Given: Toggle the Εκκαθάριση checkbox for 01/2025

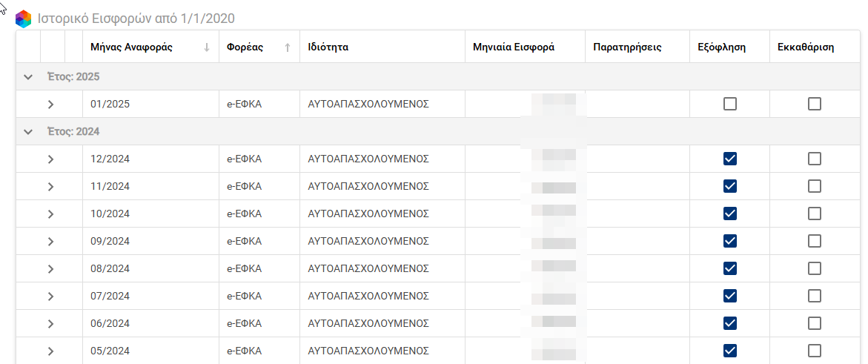Looking at the screenshot, I should coord(815,105).
